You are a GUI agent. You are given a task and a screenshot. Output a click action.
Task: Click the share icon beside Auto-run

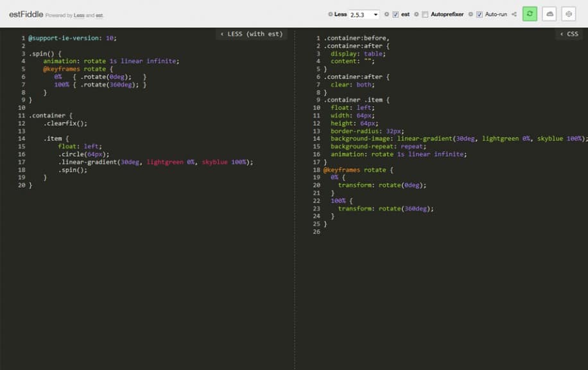[x=513, y=13]
